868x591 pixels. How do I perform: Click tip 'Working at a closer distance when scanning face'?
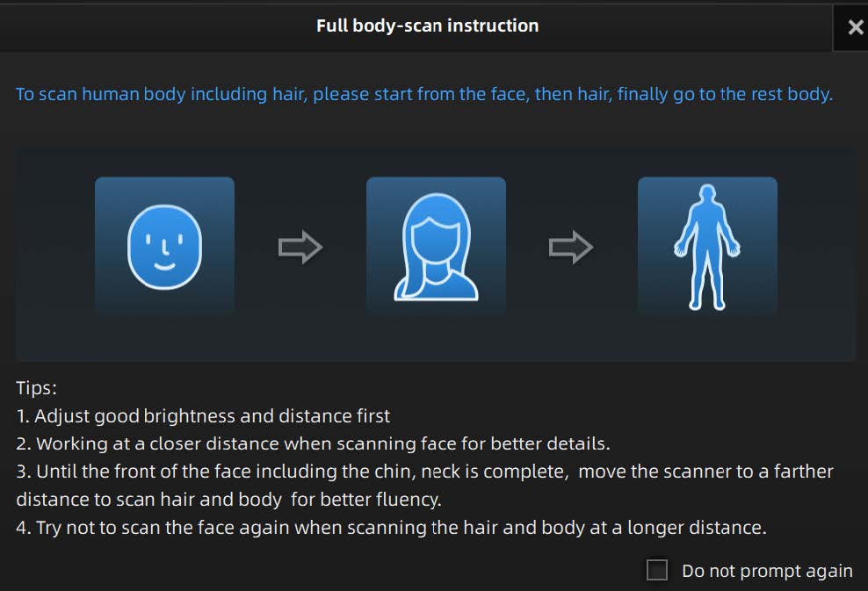point(314,443)
